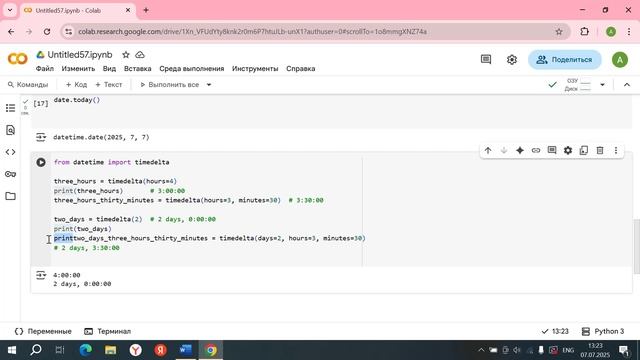Click the notebook title Untitled57.ipynb
The width and height of the screenshot is (640, 360).
(80, 55)
